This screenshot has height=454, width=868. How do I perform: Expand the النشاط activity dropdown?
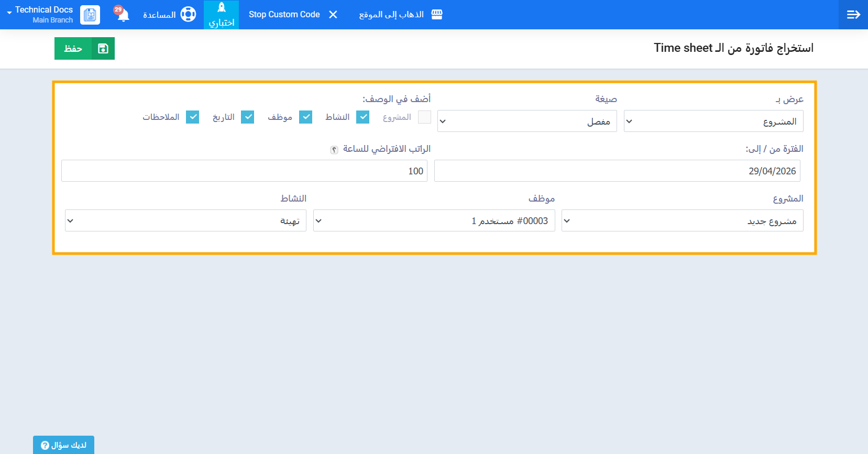[185, 221]
